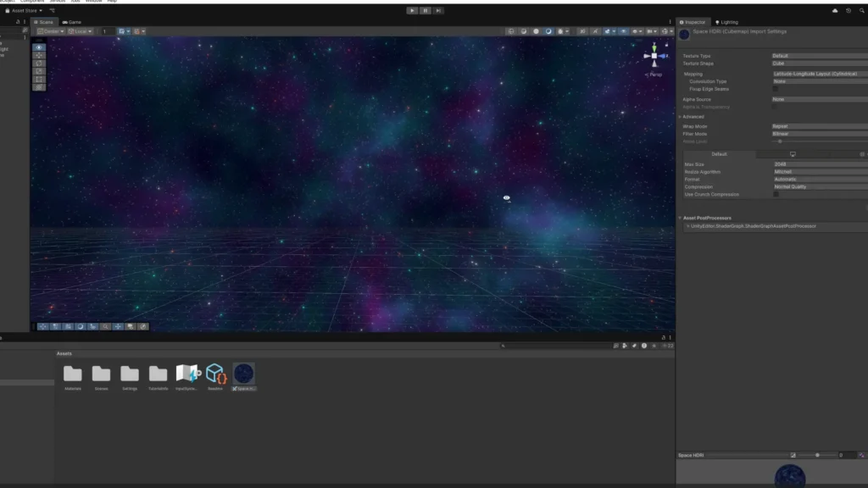This screenshot has width=868, height=488.
Task: Start the game with Play button
Action: point(412,10)
